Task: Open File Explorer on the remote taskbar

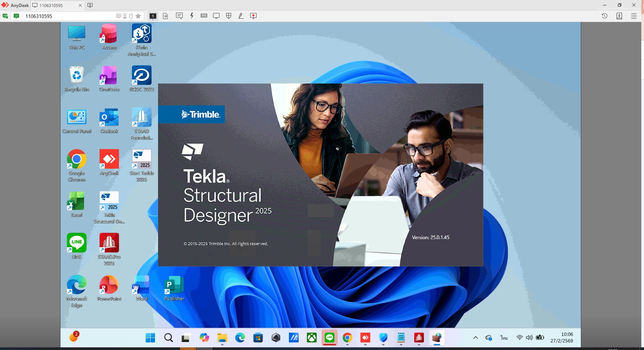Action: point(222,338)
